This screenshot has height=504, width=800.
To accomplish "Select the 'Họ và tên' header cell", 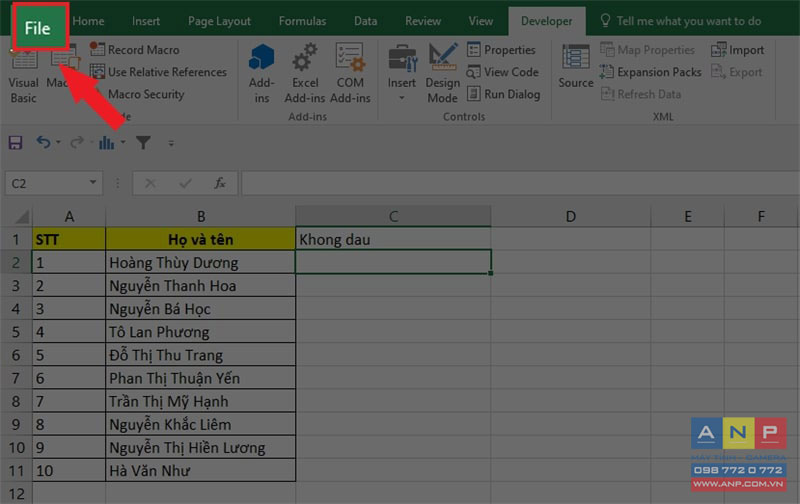I will click(201, 239).
